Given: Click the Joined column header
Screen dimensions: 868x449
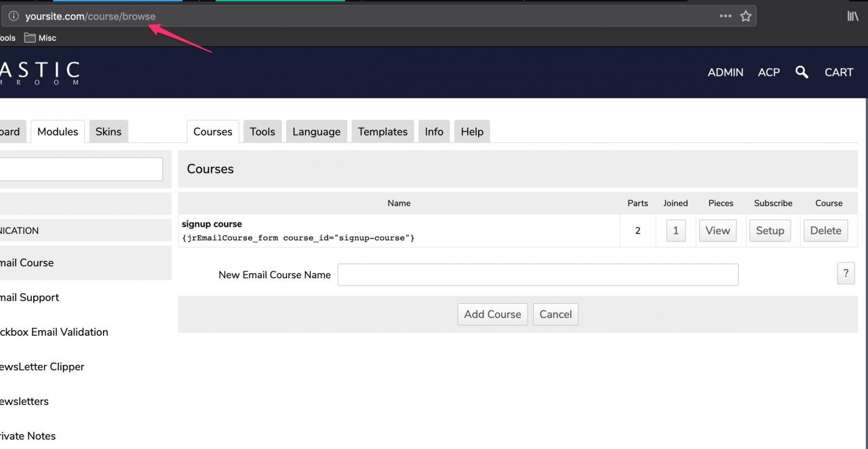Looking at the screenshot, I should [x=675, y=203].
